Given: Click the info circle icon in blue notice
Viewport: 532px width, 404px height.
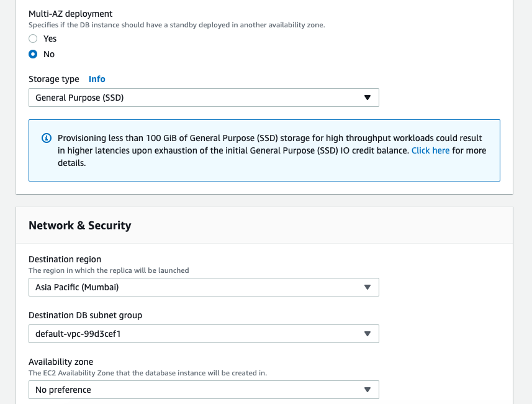Looking at the screenshot, I should pos(47,138).
